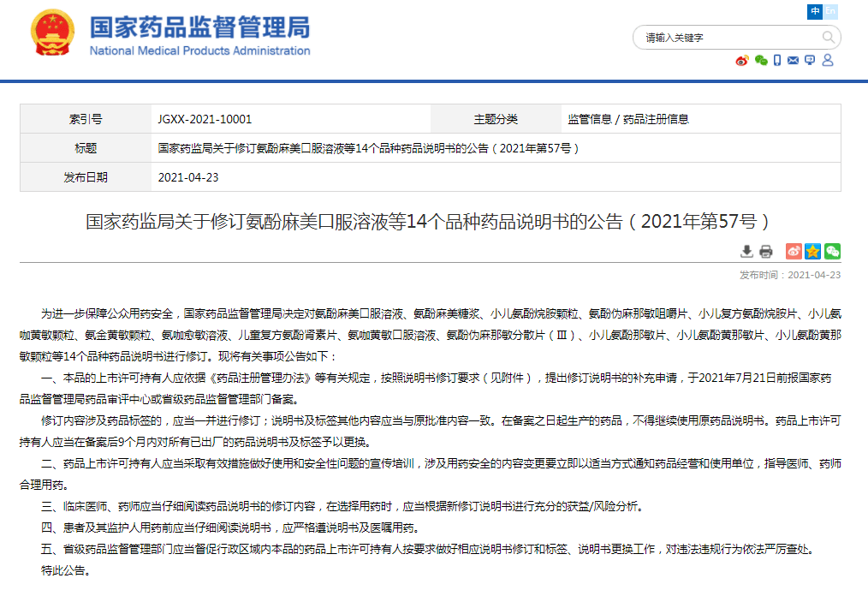868x590 pixels.
Task: Open the 国家药品监督管理局 homepage title link
Action: point(199,29)
